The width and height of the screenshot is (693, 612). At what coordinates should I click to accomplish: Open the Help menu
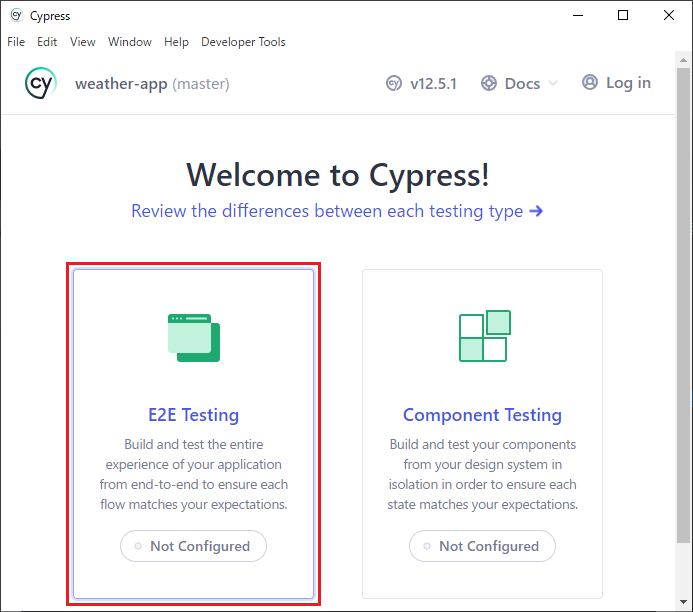pyautogui.click(x=176, y=42)
